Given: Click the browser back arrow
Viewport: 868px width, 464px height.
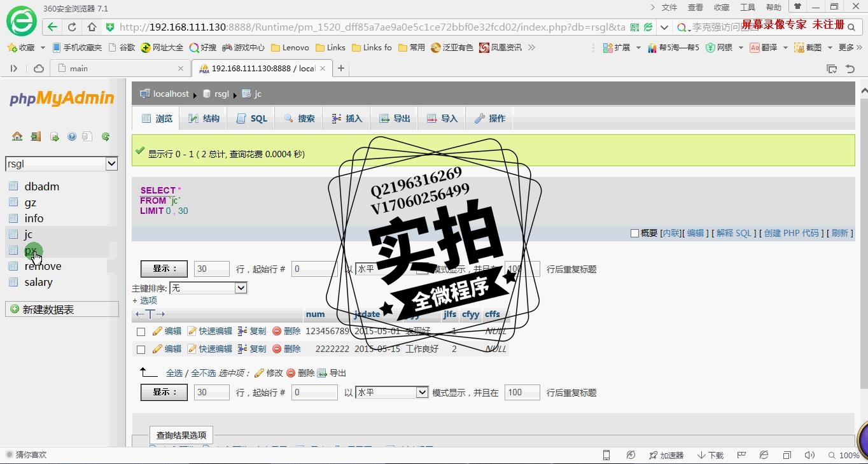Looking at the screenshot, I should click(53, 27).
